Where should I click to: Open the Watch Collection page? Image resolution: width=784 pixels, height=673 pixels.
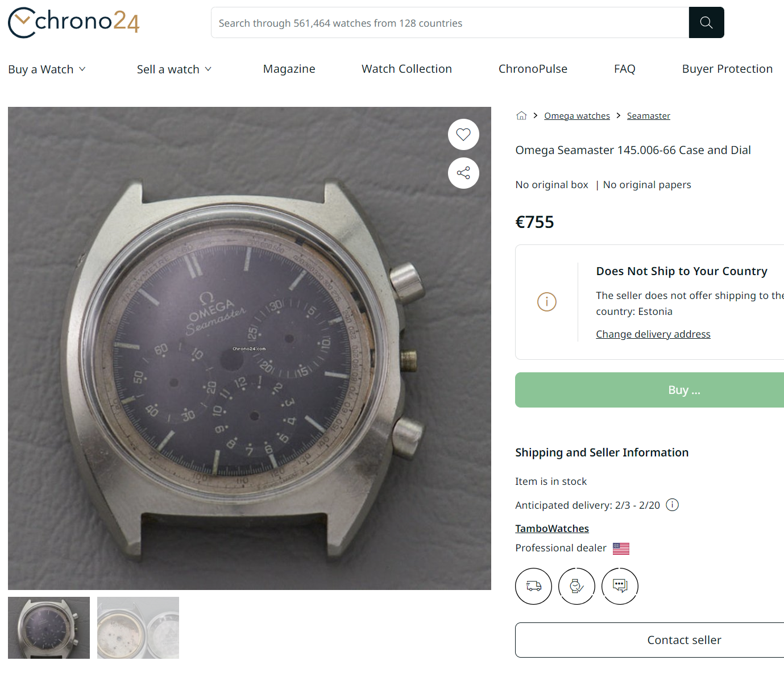click(x=406, y=69)
